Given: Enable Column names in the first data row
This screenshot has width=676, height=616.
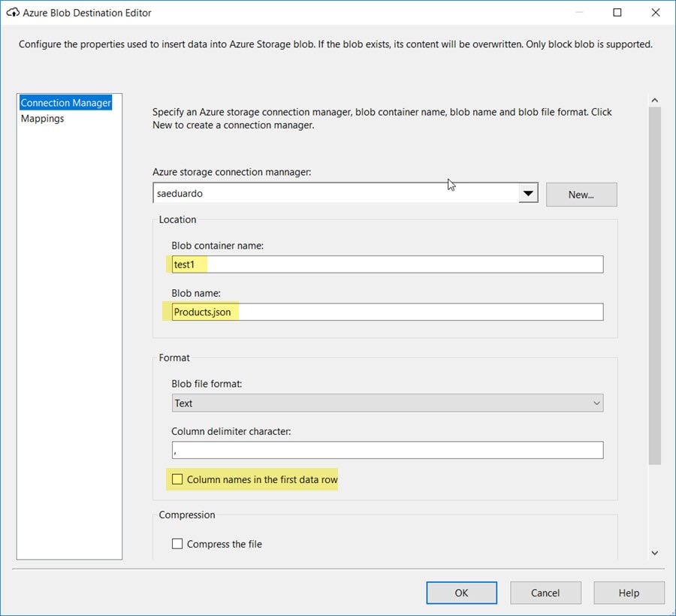Looking at the screenshot, I should click(x=178, y=479).
